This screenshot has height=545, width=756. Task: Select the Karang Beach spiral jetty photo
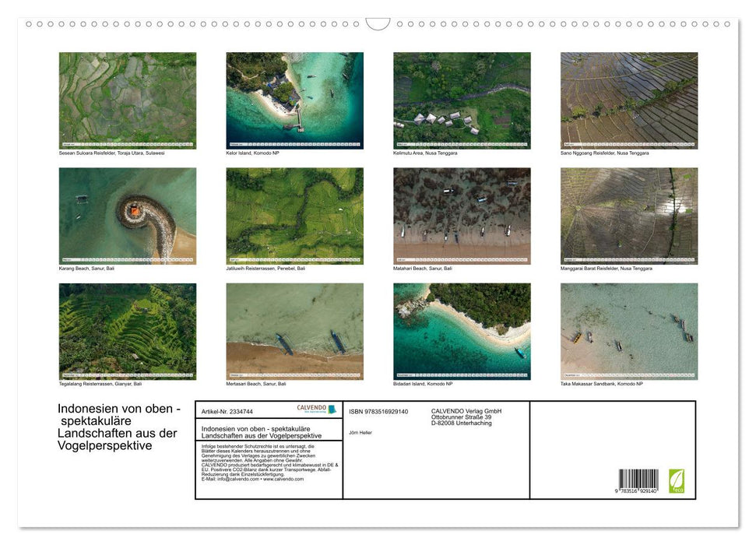[127, 216]
